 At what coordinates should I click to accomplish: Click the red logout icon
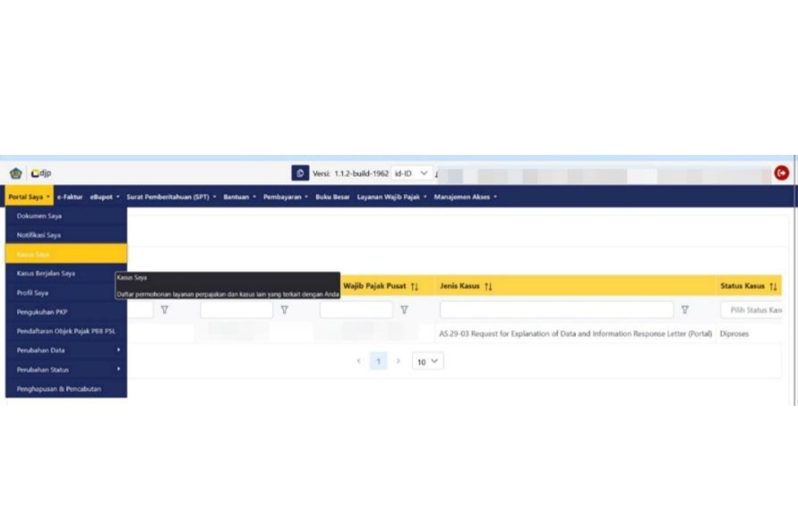(781, 173)
